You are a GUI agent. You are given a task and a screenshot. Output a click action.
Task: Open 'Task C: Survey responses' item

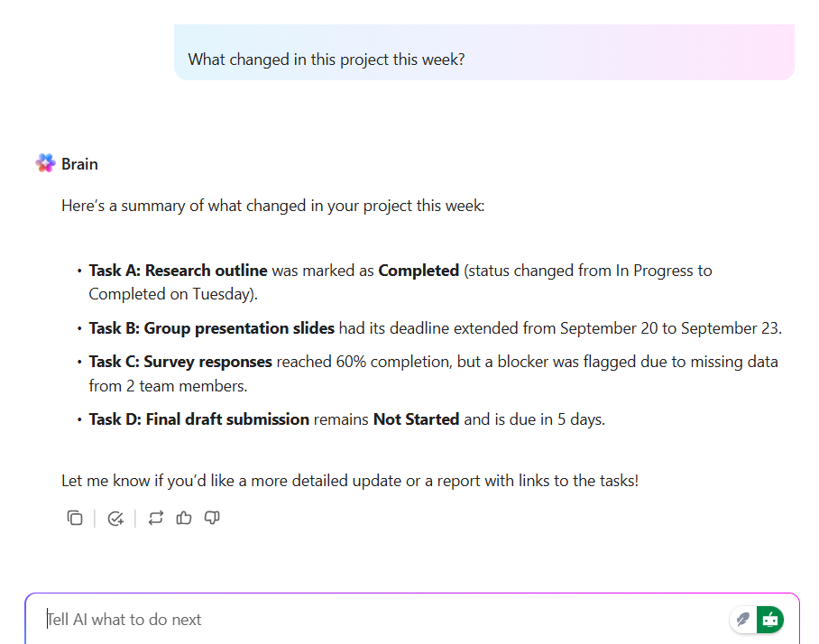click(180, 362)
